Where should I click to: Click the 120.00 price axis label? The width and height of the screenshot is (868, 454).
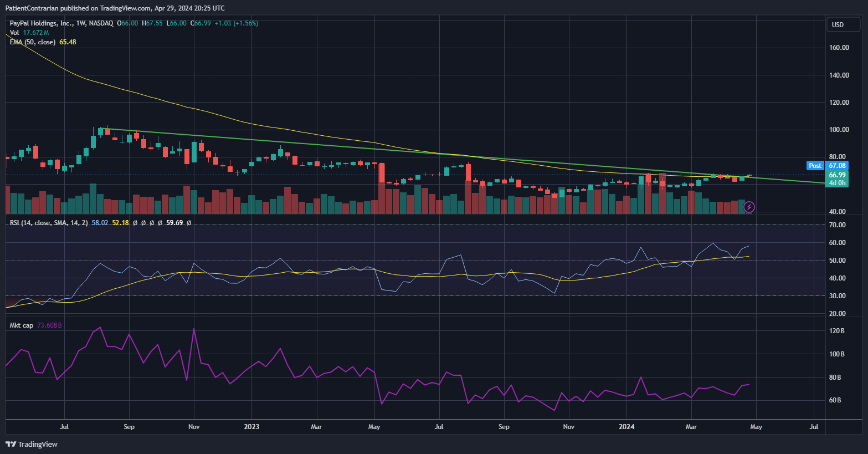tap(839, 103)
